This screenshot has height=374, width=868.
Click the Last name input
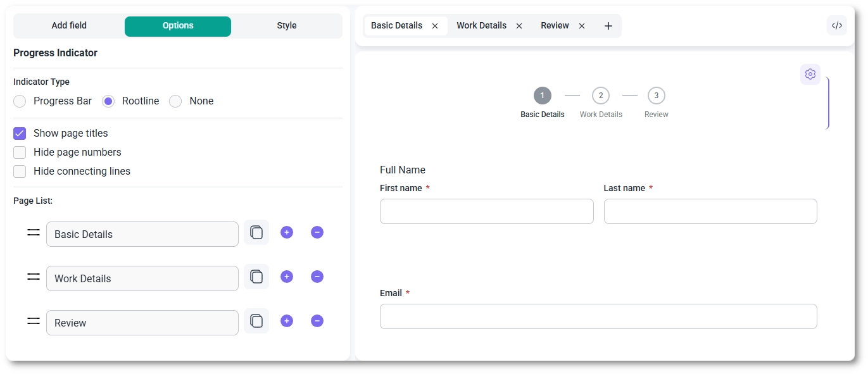pos(710,211)
